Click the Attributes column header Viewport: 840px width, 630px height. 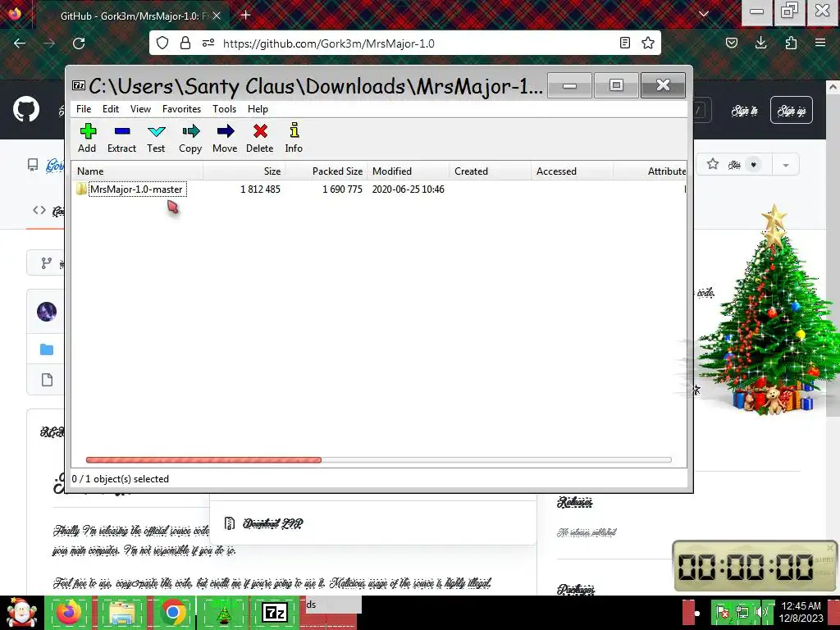coord(650,171)
